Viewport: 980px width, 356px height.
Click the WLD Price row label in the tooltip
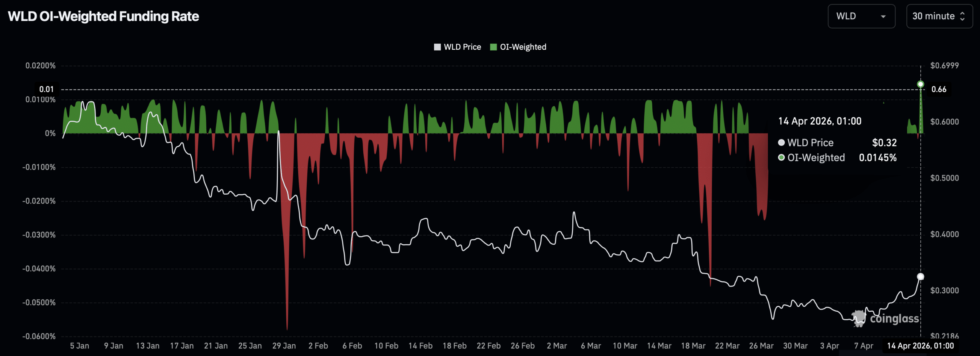click(x=810, y=143)
